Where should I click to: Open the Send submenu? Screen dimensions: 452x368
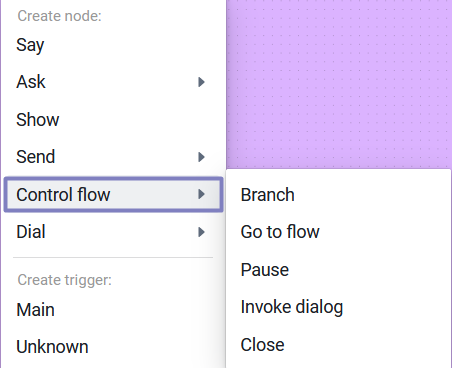113,157
